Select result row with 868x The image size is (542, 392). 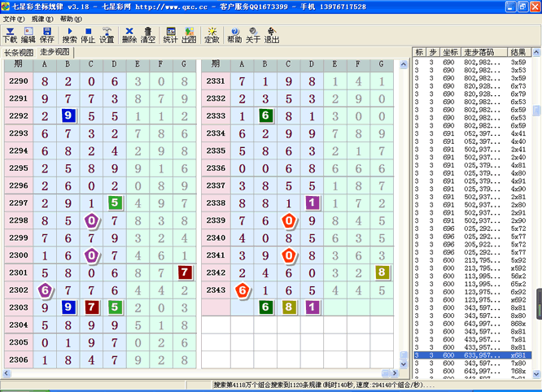pyautogui.click(x=473, y=324)
